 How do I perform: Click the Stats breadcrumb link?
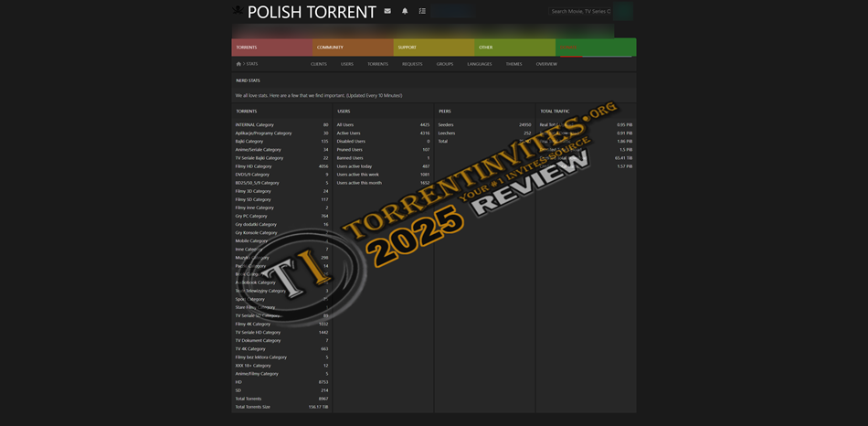pyautogui.click(x=252, y=64)
